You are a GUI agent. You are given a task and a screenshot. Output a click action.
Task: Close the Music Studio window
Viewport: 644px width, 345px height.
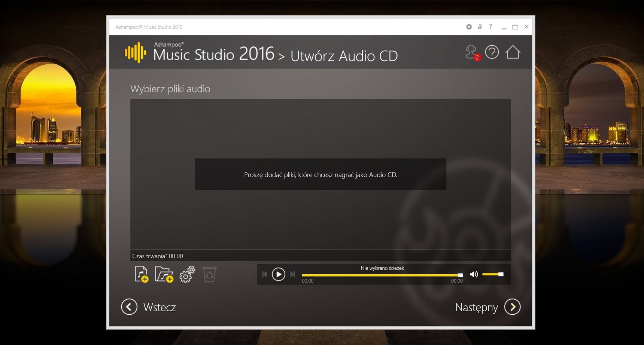click(526, 27)
